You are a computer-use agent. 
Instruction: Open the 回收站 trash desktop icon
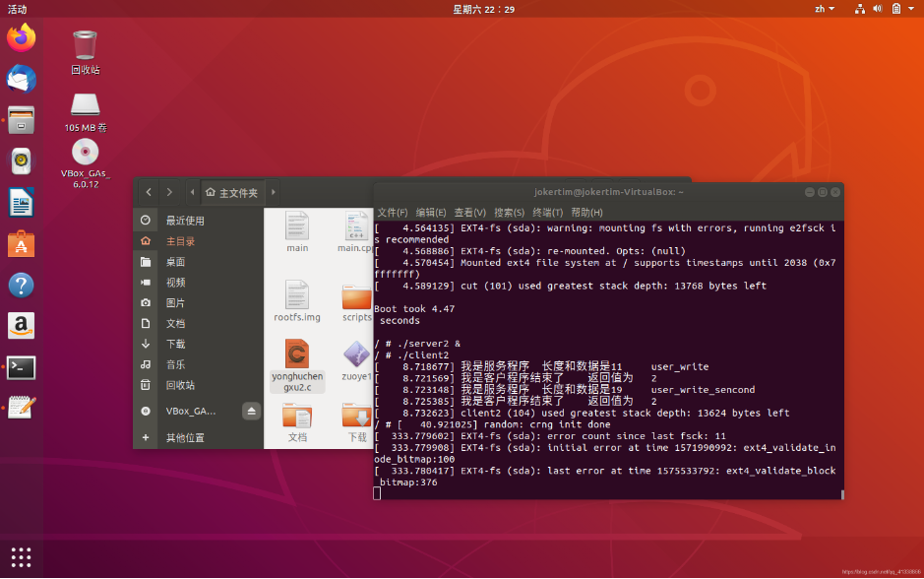(86, 52)
